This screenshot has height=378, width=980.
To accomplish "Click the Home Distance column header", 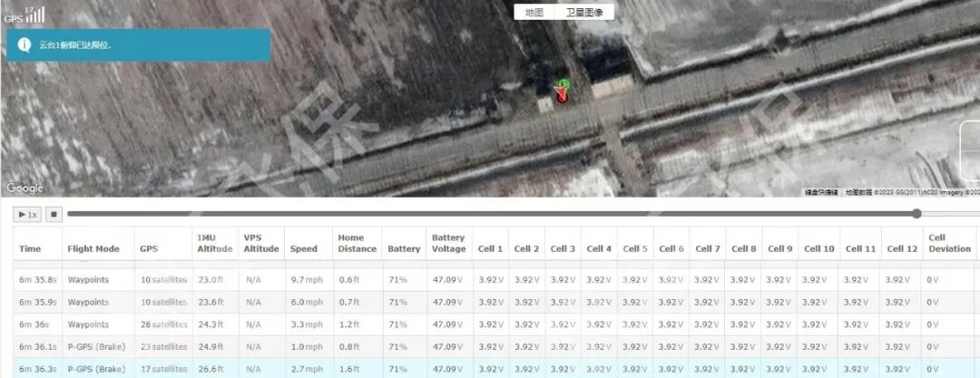I will point(358,243).
